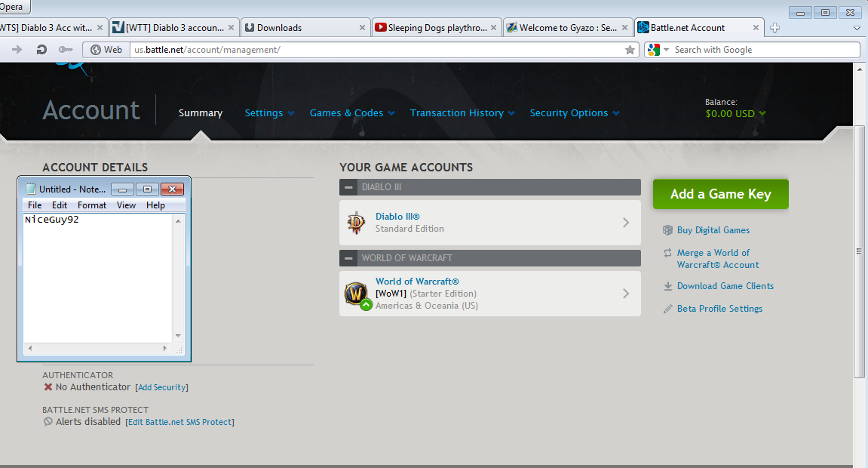Select the Summary navigation item
868x468 pixels.
click(201, 113)
